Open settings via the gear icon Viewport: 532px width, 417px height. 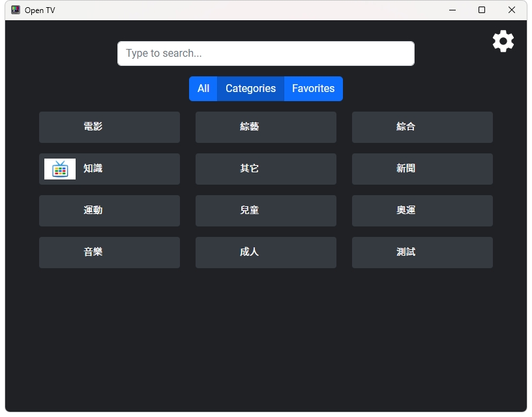503,42
